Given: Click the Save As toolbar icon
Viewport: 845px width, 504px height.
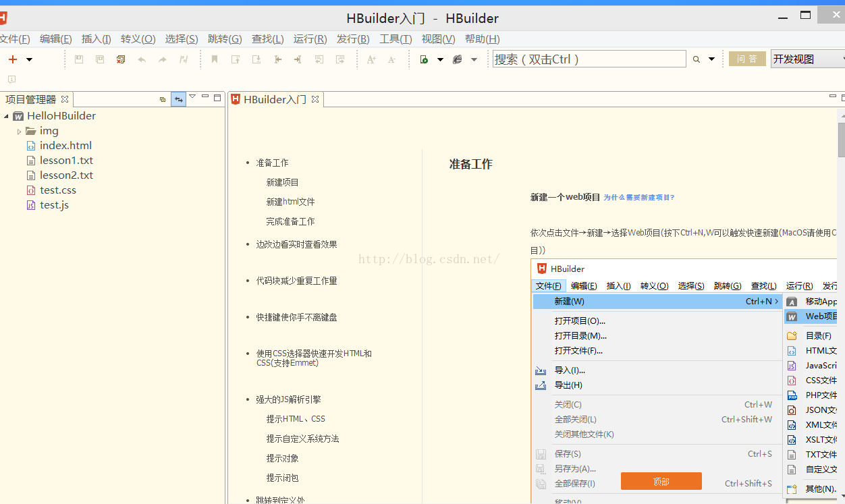Looking at the screenshot, I should [x=100, y=59].
